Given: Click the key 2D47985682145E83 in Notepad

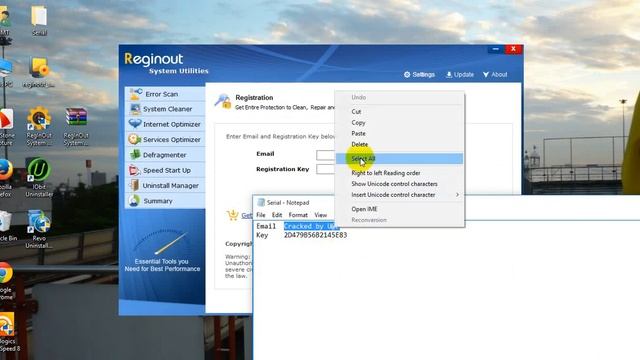Looking at the screenshot, I should pos(316,235).
